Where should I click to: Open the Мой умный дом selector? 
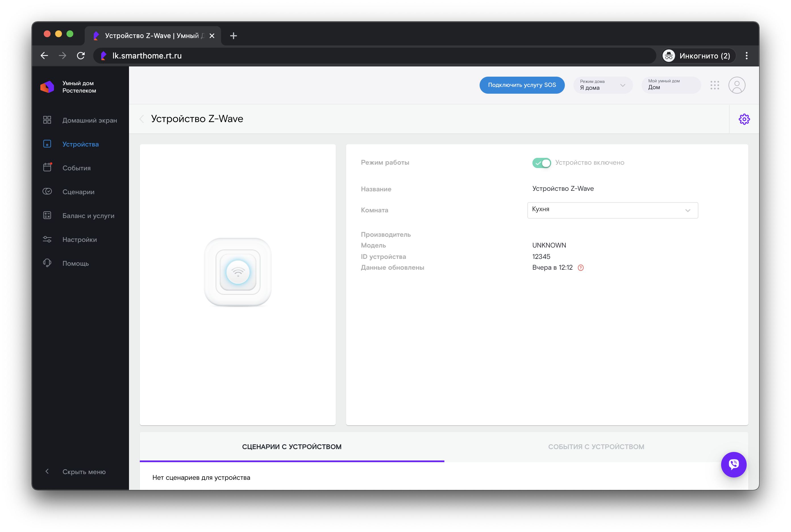671,85
